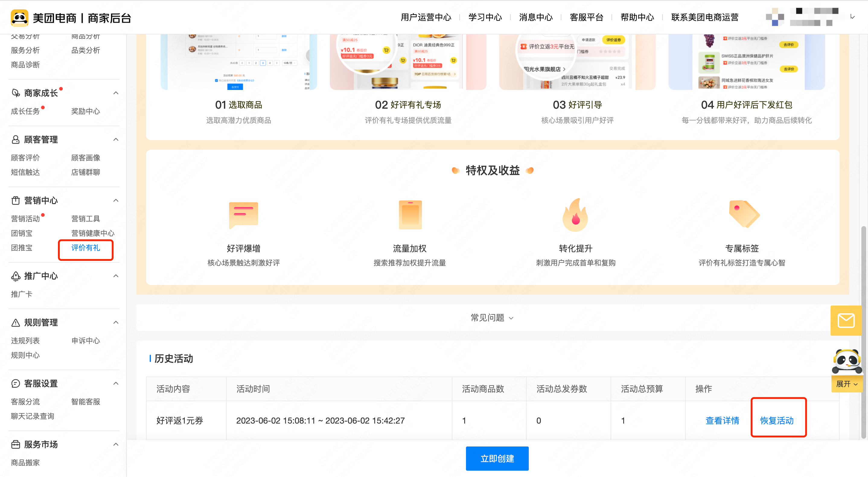Click the 推广中心 rocket sidebar icon
The width and height of the screenshot is (868, 477).
tap(15, 276)
